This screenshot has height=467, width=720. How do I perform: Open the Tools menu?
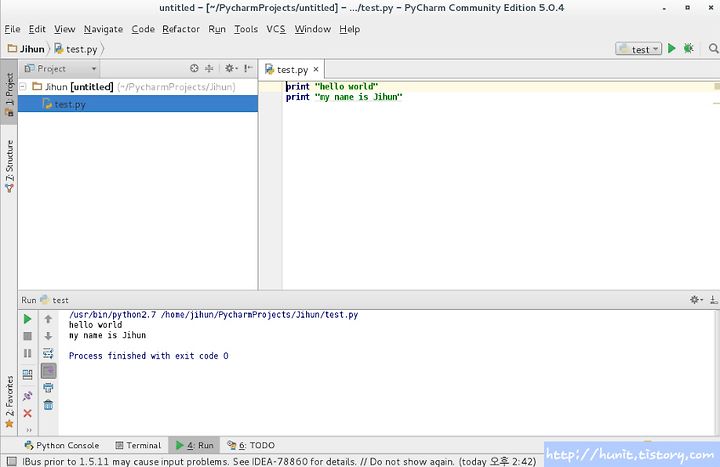[246, 29]
